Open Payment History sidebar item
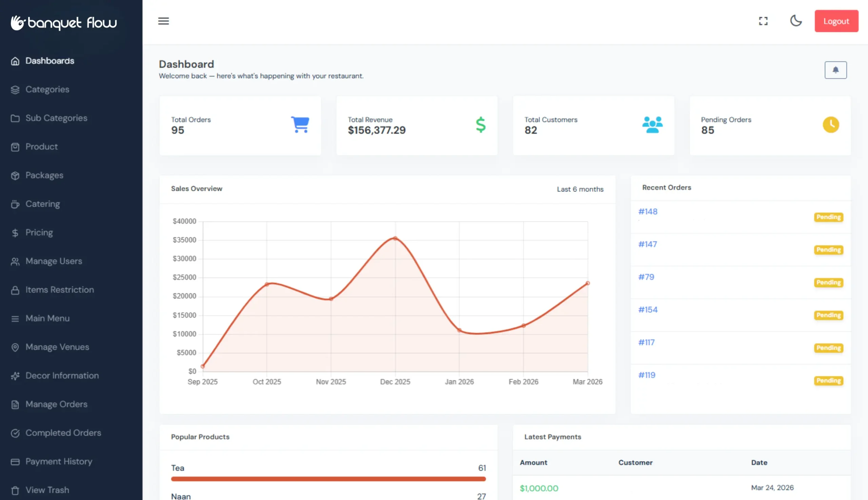This screenshot has width=868, height=500. click(x=59, y=461)
